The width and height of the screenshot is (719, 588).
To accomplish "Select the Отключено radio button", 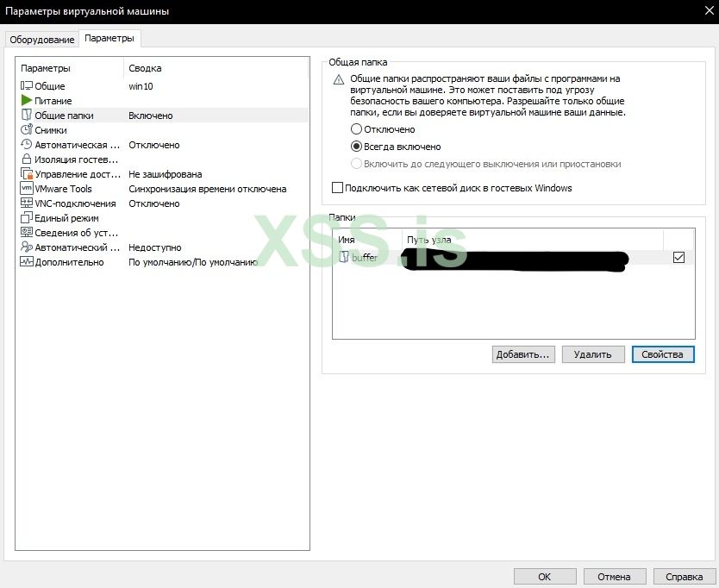I will pyautogui.click(x=356, y=129).
